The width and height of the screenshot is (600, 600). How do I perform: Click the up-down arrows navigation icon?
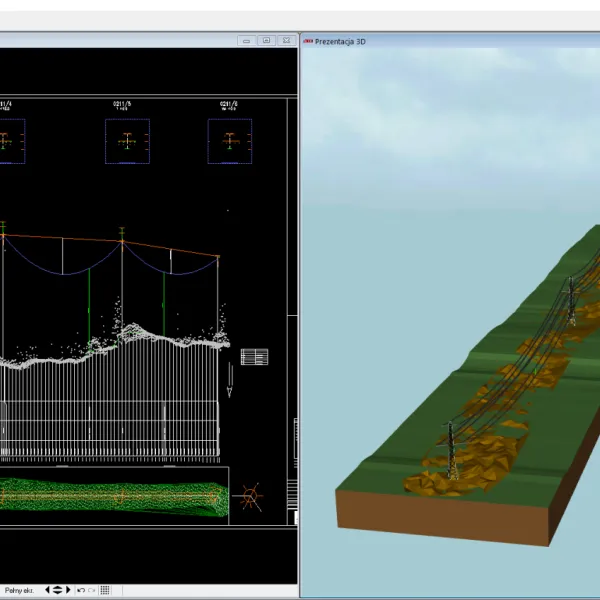click(57, 590)
